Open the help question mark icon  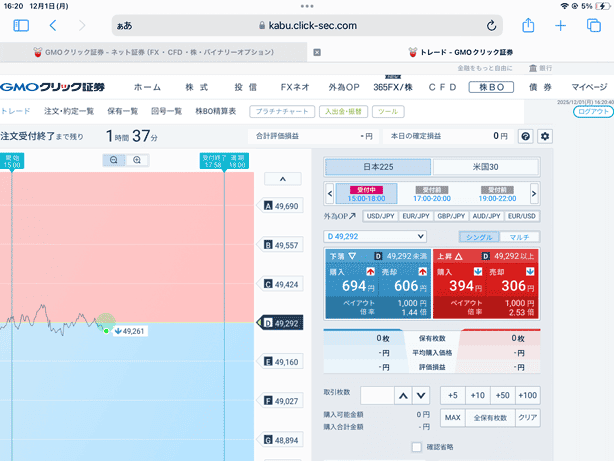pyautogui.click(x=526, y=136)
